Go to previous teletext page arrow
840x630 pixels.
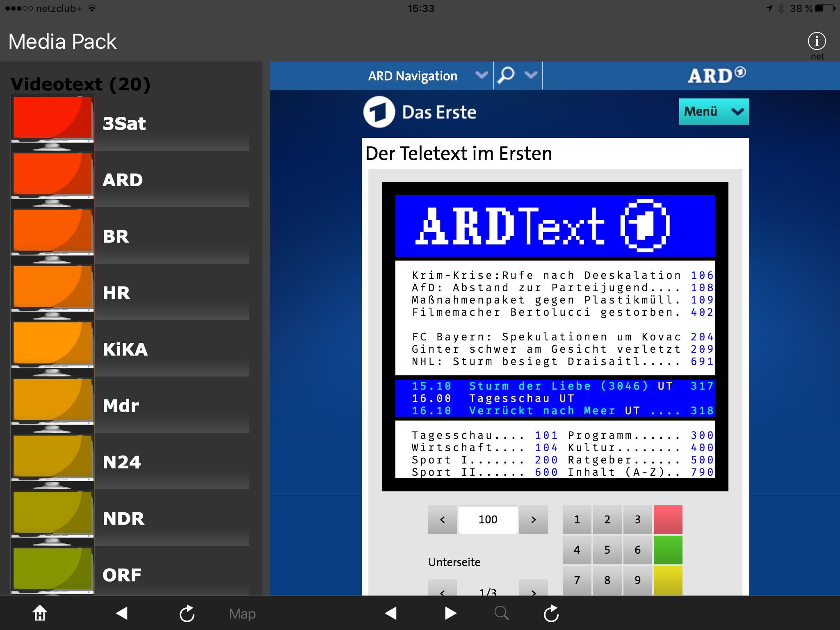click(x=442, y=519)
